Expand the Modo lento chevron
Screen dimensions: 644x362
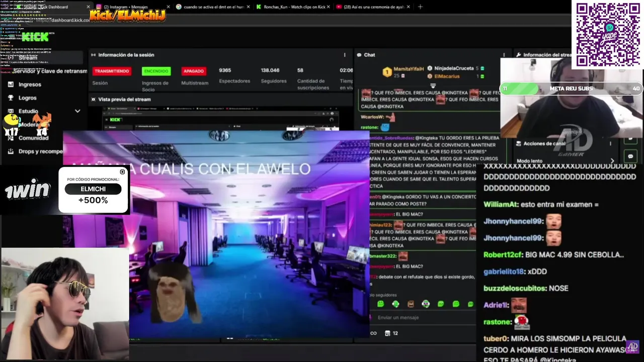(x=612, y=161)
